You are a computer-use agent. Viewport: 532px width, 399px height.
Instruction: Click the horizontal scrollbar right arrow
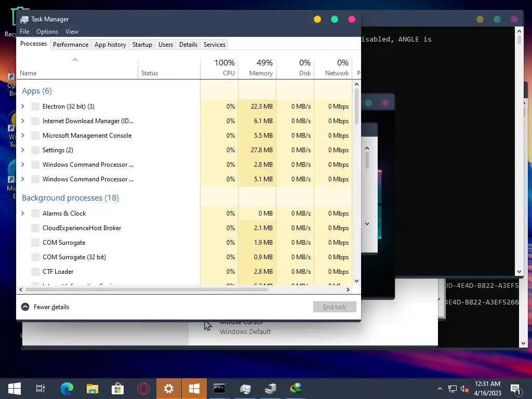click(348, 290)
